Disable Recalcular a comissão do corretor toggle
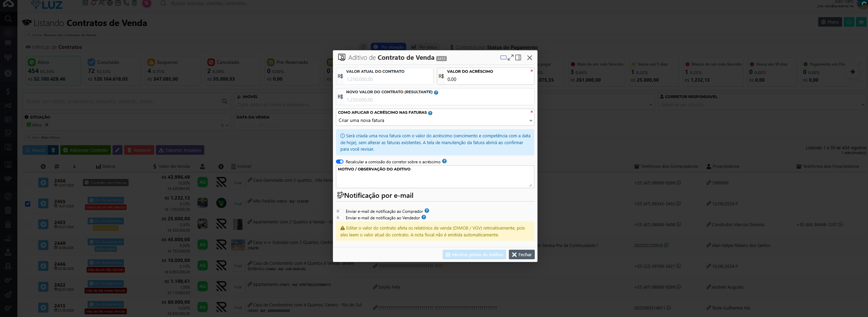Viewport: 868px width, 317px height. coord(340,162)
